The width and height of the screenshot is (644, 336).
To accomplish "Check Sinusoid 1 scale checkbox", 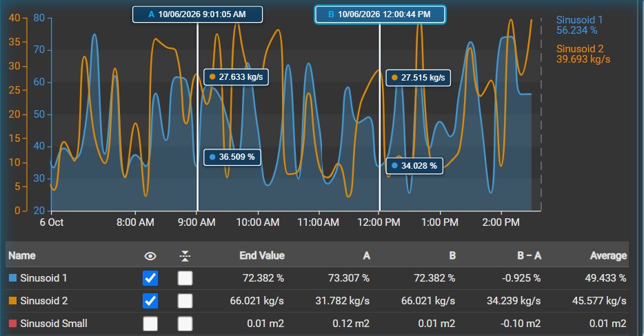I will [185, 278].
